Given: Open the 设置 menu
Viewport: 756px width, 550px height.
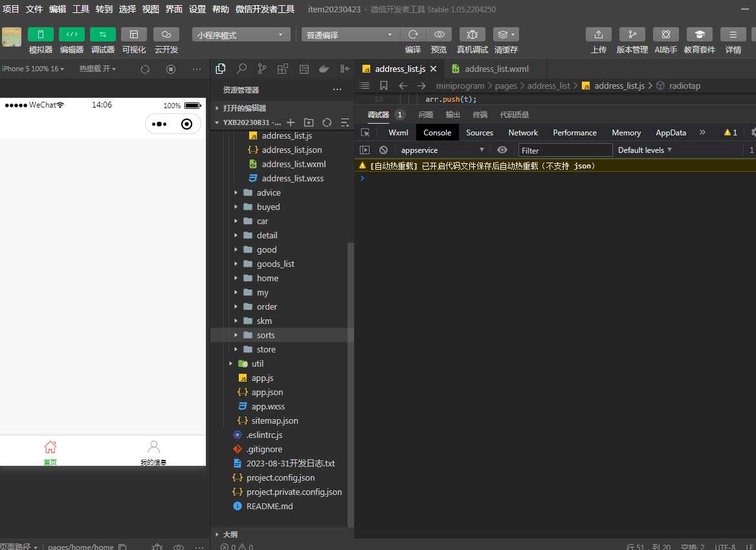Looking at the screenshot, I should 197,9.
